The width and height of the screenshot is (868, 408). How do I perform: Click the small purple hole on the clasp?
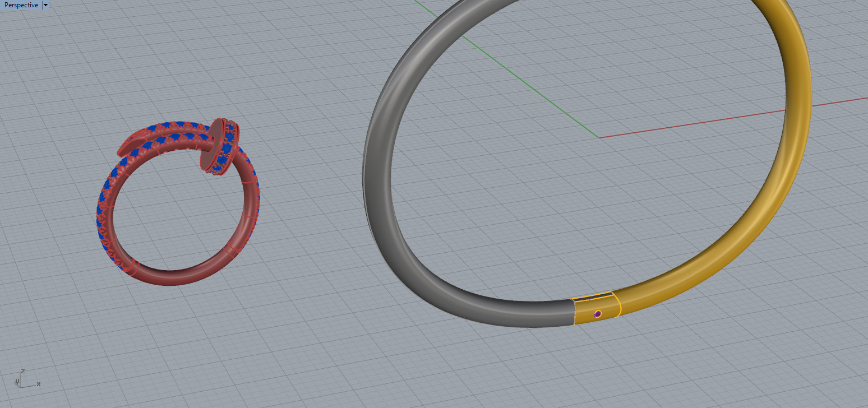[598, 314]
